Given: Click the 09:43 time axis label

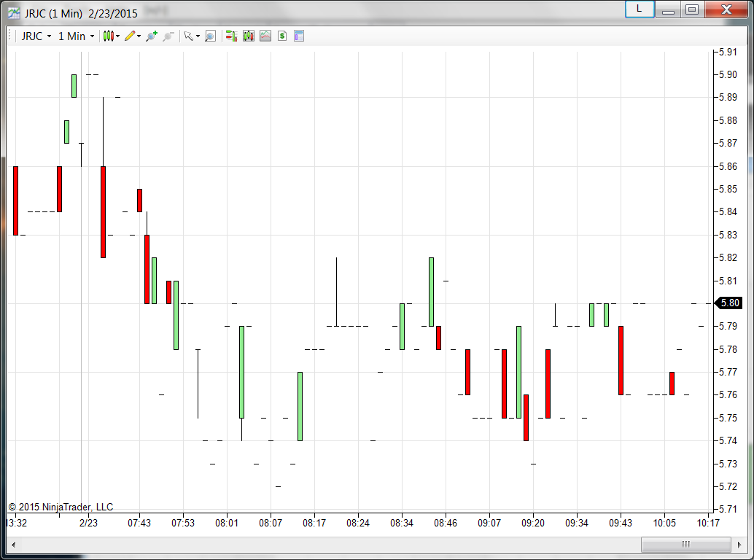Looking at the screenshot, I should [x=621, y=523].
